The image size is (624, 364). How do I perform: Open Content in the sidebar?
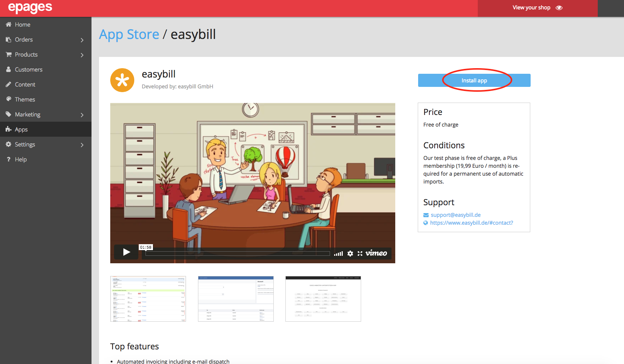[x=46, y=84]
